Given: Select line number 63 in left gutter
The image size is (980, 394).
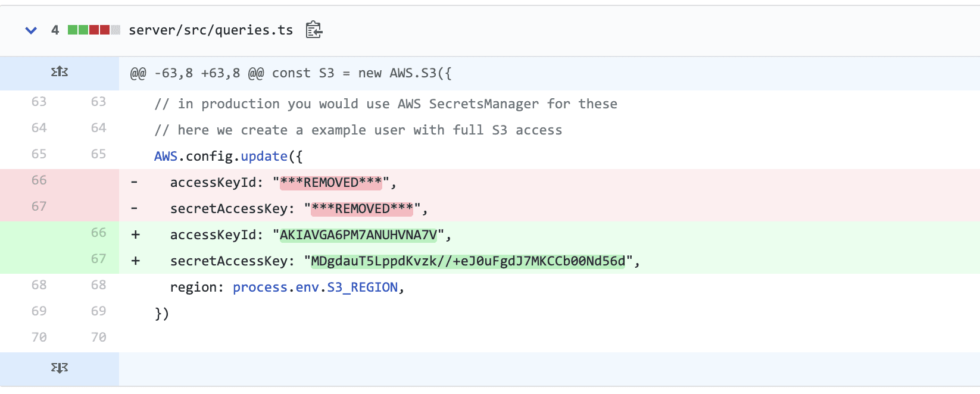Looking at the screenshot, I should point(39,102).
